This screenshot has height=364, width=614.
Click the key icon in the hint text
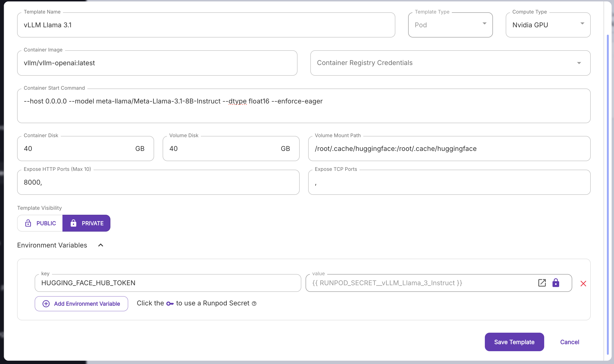pyautogui.click(x=170, y=304)
